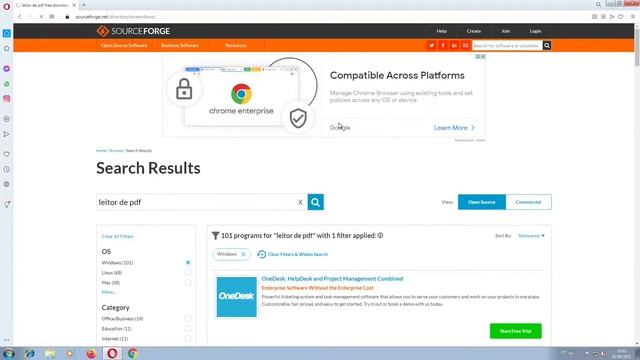Click the padlock site security icon
This screenshot has height=360, width=640.
(67, 17)
